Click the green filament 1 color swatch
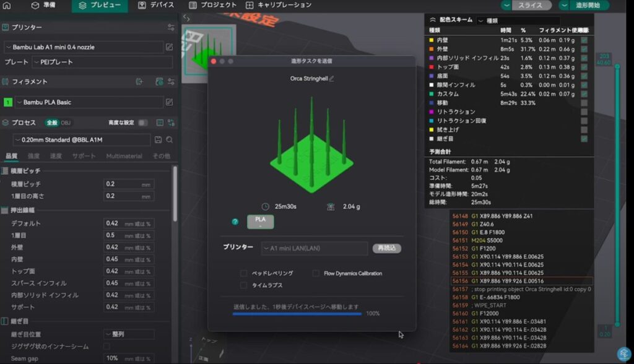Screen dimensions: 634x364 (x=8, y=103)
